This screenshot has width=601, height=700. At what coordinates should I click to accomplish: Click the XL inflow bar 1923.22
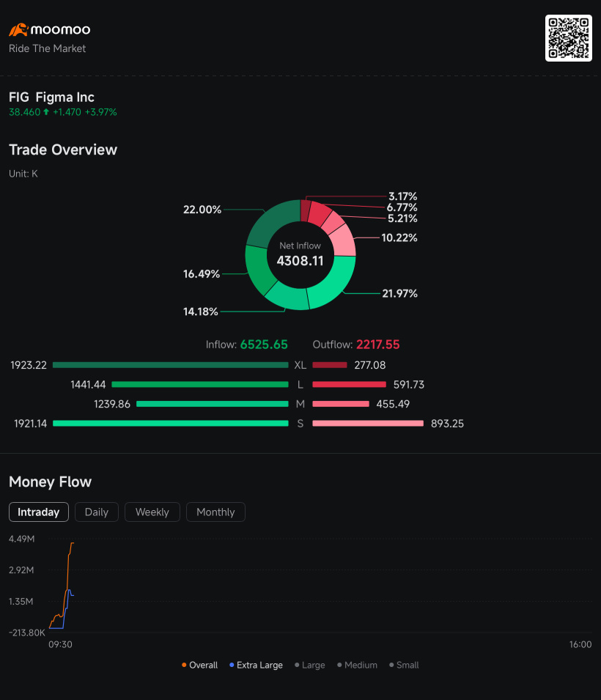click(171, 365)
